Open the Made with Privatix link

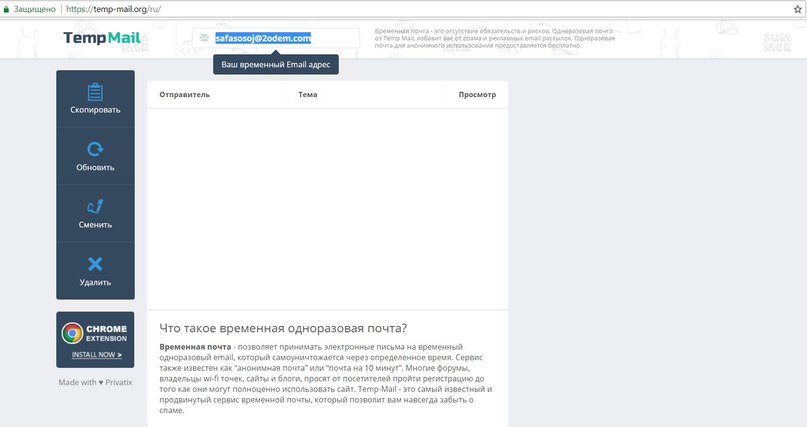[x=95, y=382]
